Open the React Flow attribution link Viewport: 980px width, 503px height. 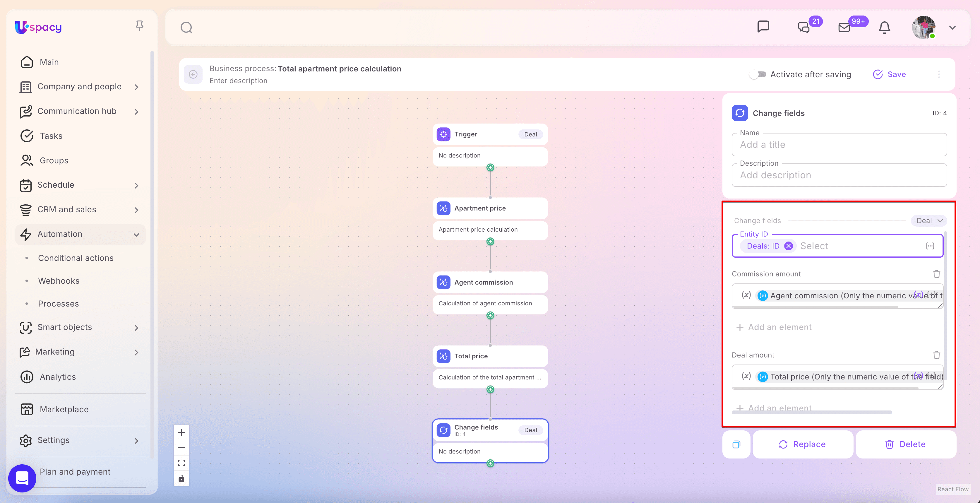coord(952,489)
